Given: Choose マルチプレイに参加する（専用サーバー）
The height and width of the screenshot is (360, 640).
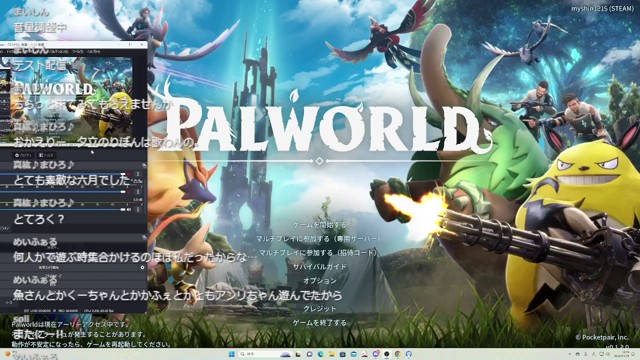Looking at the screenshot, I should (x=319, y=239).
